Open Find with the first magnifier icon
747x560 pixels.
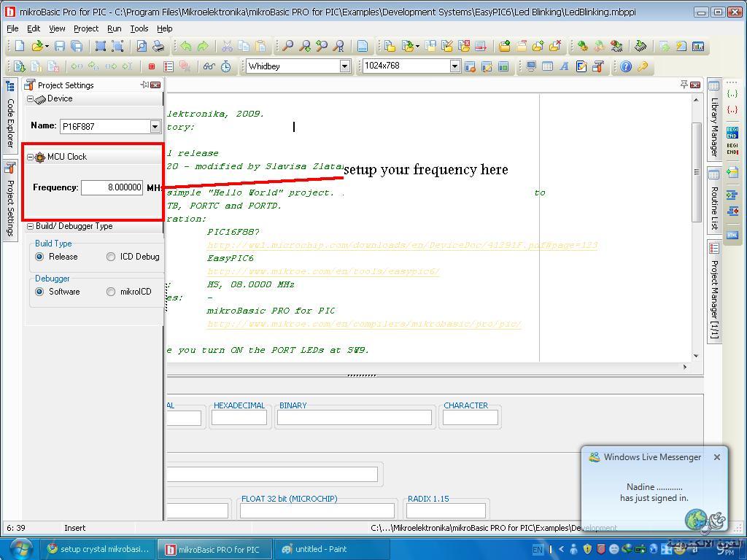[287, 46]
